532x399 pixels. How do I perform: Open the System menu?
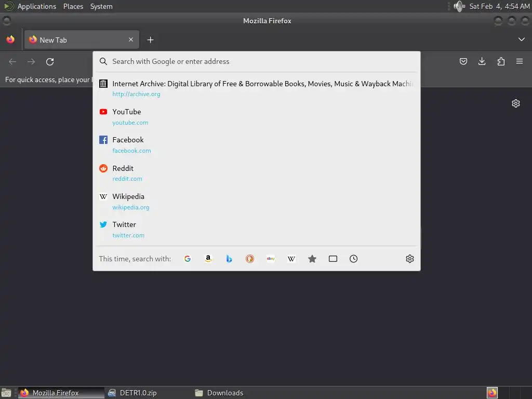point(101,6)
